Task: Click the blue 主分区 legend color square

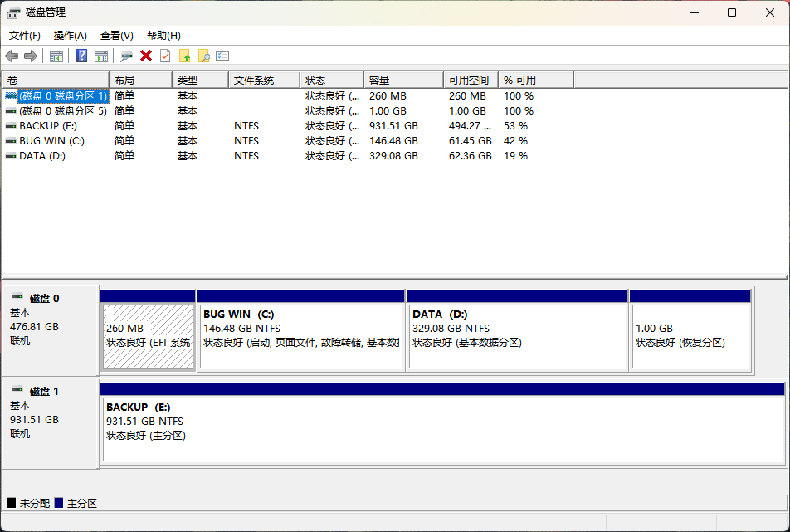Action: (59, 503)
